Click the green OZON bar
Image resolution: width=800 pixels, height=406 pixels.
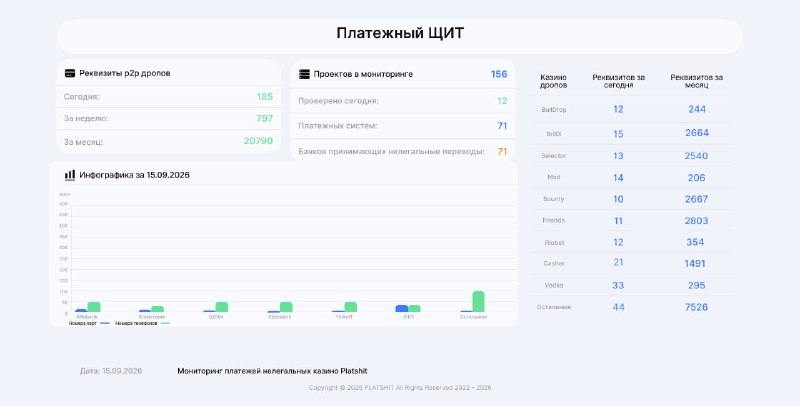pos(221,307)
